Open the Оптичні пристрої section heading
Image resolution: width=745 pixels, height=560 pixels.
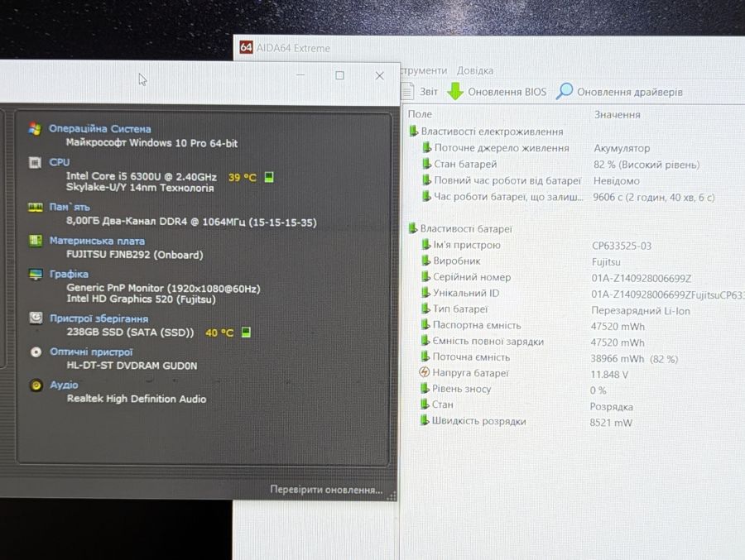pos(91,352)
